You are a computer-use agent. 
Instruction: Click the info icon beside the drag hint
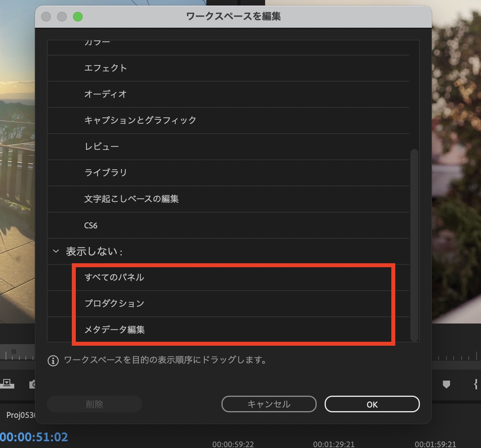pos(53,361)
